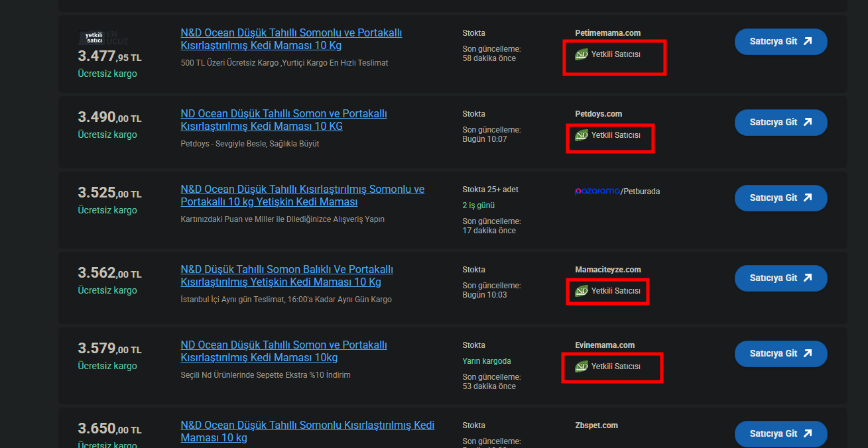Open Mamaciteyze N&D Somon Balıklı link
This screenshot has height=448, width=868.
(287, 276)
